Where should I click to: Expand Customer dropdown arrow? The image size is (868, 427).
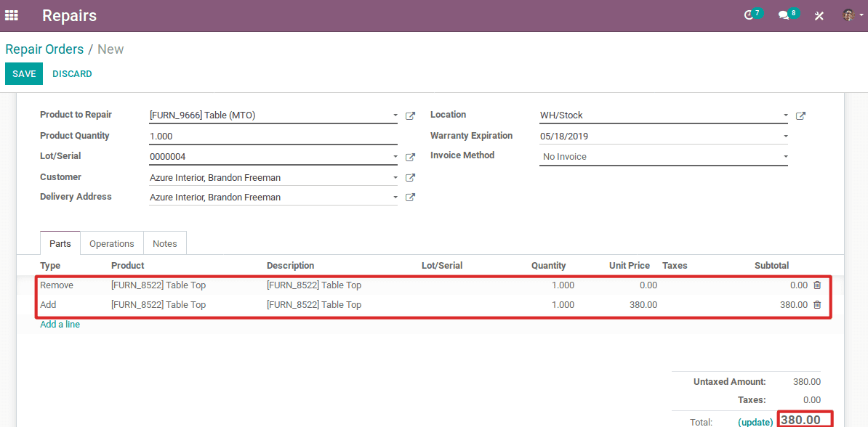click(x=395, y=177)
